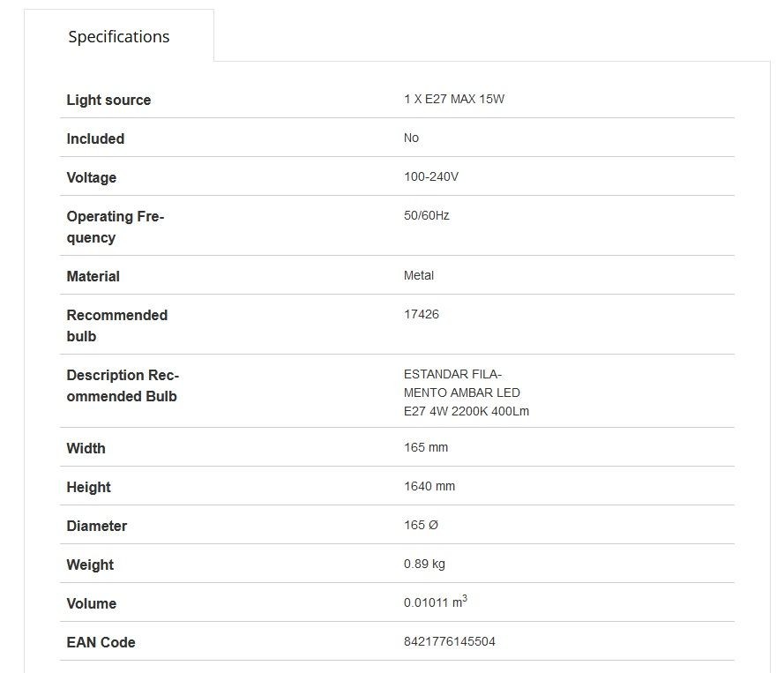This screenshot has height=673, width=784.
Task: Click the Included value No
Action: (411, 138)
